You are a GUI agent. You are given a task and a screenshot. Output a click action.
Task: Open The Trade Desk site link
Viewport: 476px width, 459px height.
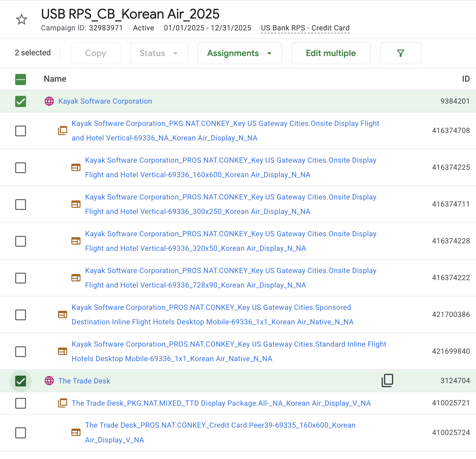[84, 381]
